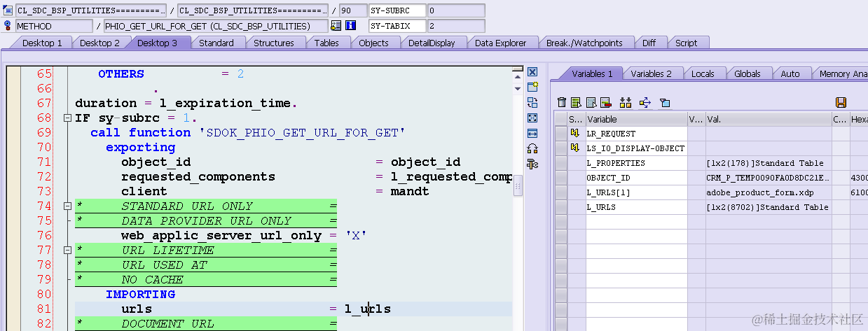The height and width of the screenshot is (331, 868).
Task: Open the Data Explorer tab
Action: [500, 43]
